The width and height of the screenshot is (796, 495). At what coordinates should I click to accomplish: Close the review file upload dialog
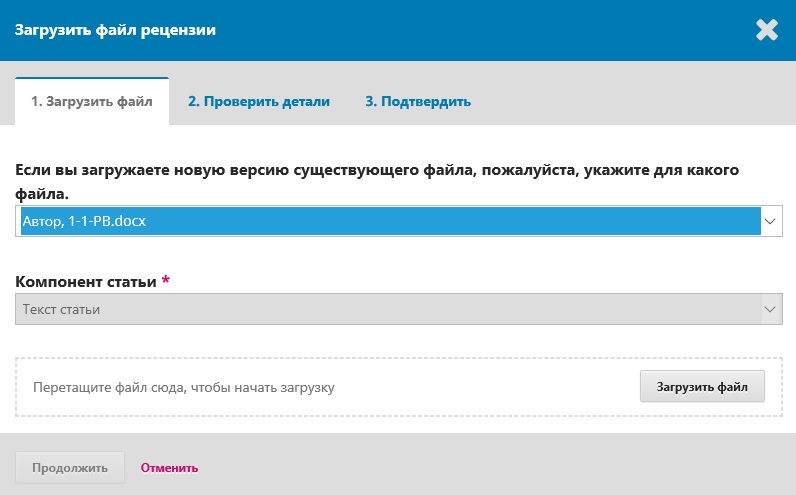coord(767,30)
